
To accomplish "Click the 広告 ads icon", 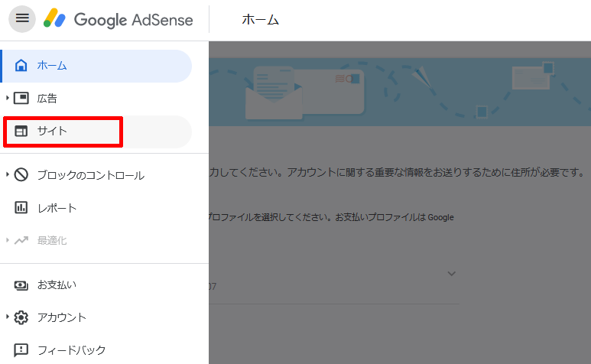I will click(21, 99).
